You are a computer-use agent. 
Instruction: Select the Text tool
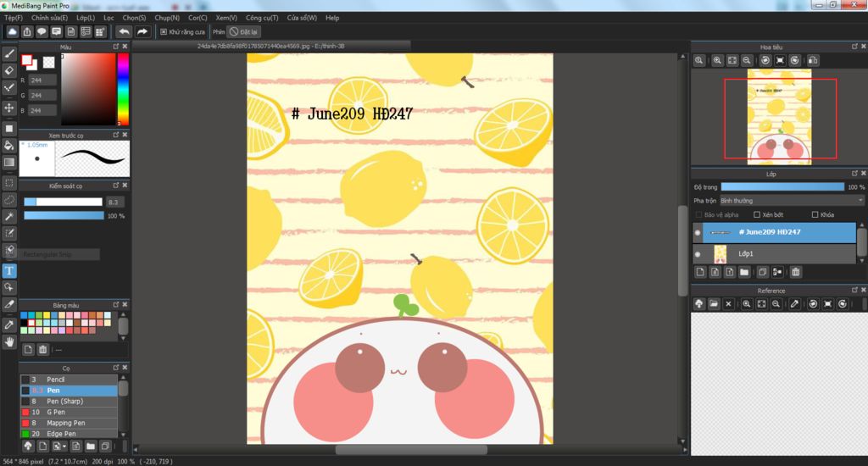click(8, 270)
